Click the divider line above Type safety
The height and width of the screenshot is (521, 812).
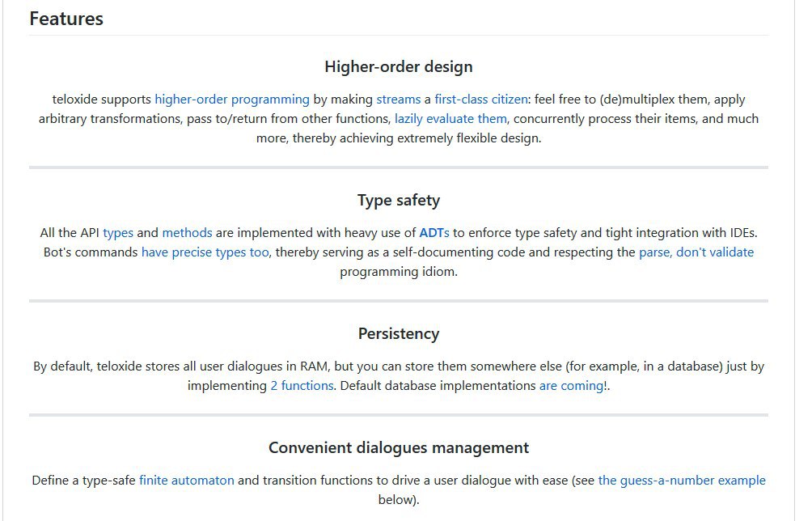(x=399, y=167)
